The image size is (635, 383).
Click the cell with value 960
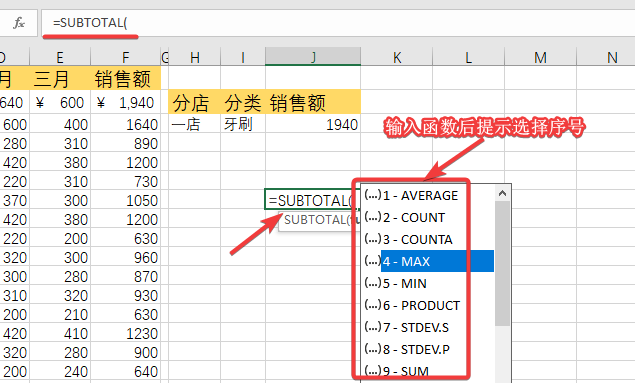point(126,257)
